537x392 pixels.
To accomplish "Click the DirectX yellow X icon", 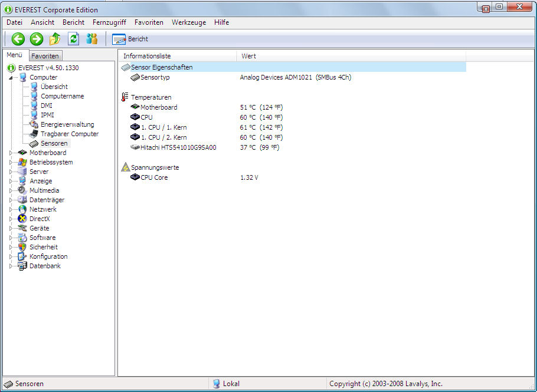I will [22, 219].
